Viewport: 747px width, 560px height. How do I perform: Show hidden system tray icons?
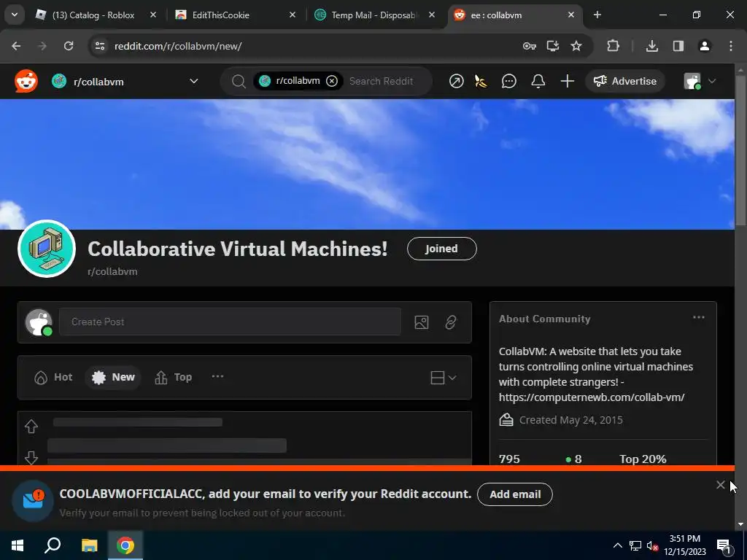point(617,545)
